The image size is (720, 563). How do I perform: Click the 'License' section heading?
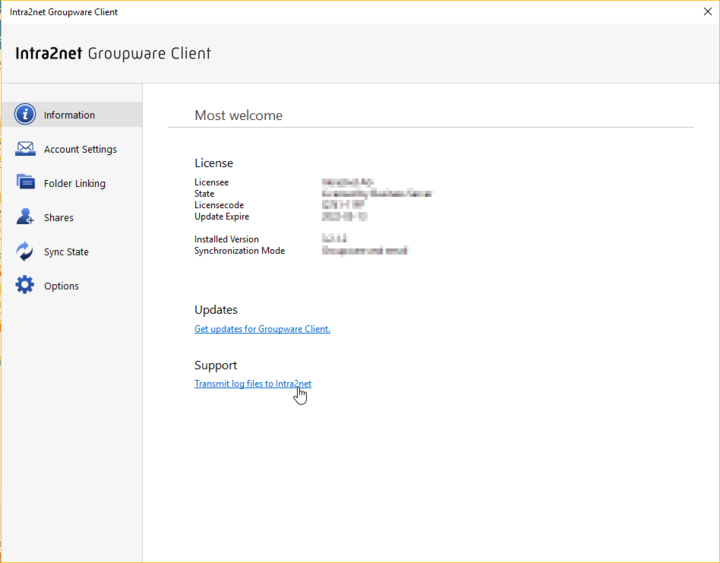214,163
